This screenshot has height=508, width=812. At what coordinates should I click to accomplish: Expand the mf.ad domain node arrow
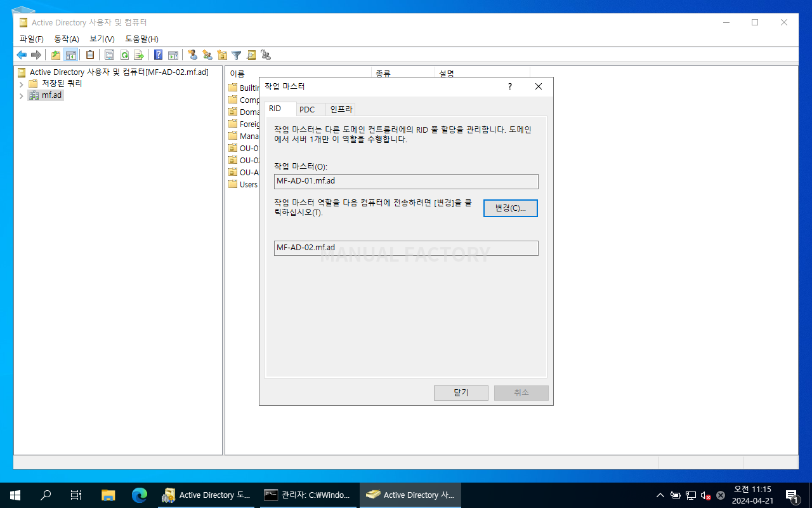click(21, 96)
